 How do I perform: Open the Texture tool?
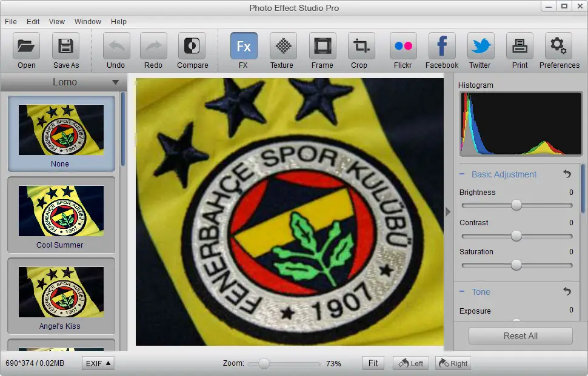(x=283, y=46)
